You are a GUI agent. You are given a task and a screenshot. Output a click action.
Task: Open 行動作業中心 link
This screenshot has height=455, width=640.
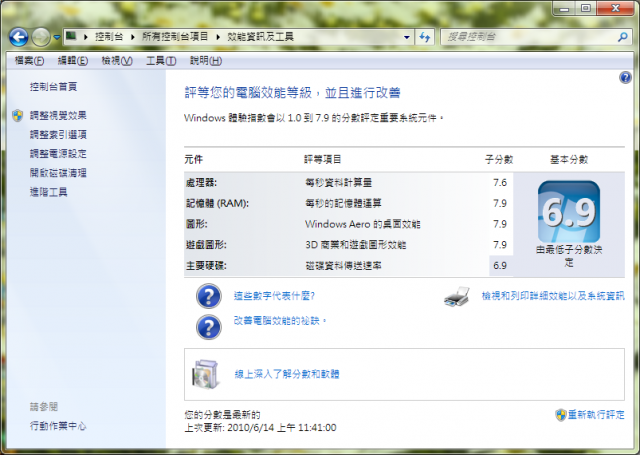pos(58,426)
